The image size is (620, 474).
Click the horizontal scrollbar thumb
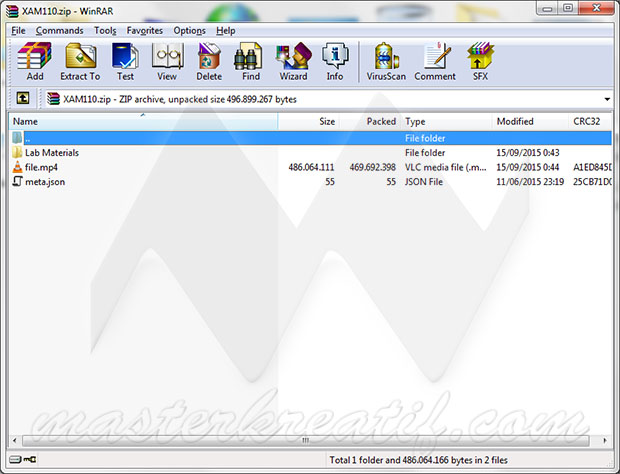click(306, 440)
